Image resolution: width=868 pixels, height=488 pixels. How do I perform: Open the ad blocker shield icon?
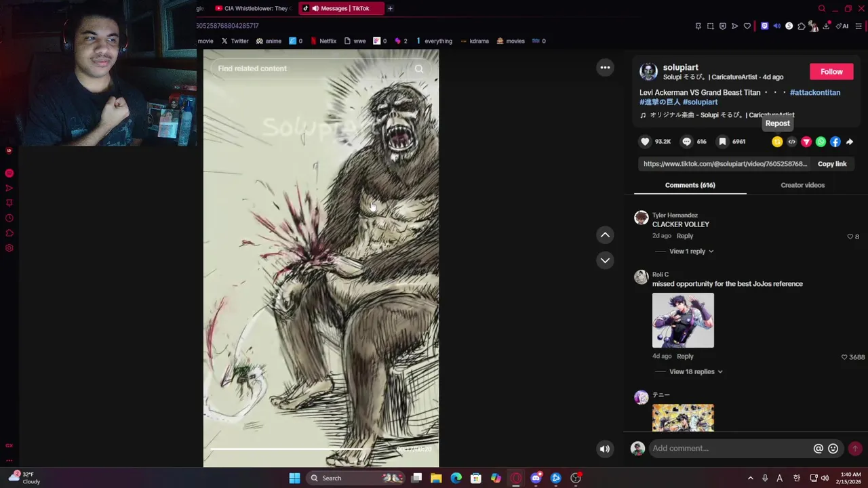[x=722, y=26]
